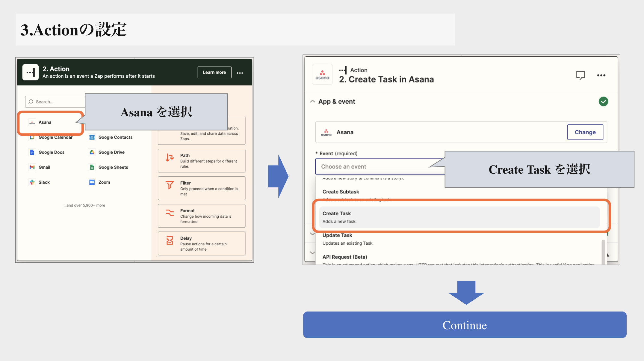Image resolution: width=644 pixels, height=361 pixels.
Task: Open the three-dot menu in Action header
Action: click(240, 73)
